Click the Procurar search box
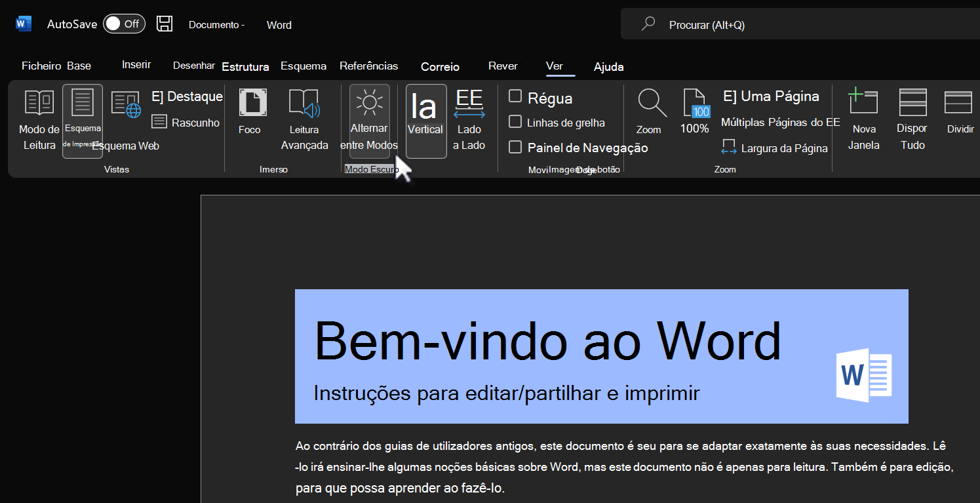The width and height of the screenshot is (980, 503). (800, 25)
